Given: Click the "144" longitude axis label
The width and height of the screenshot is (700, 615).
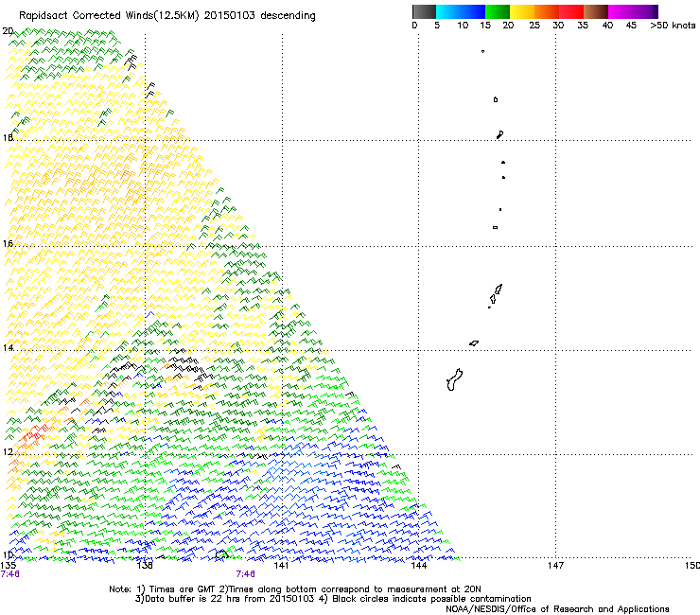Looking at the screenshot, I should [x=418, y=566].
